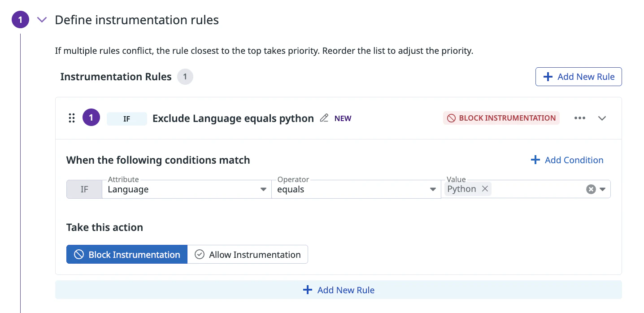The height and width of the screenshot is (313, 644).
Task: Collapse the Define instrumentation rules section
Action: [42, 20]
